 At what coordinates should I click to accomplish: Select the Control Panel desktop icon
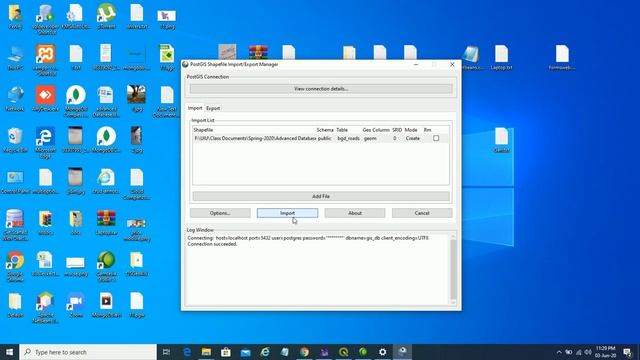coord(15,181)
